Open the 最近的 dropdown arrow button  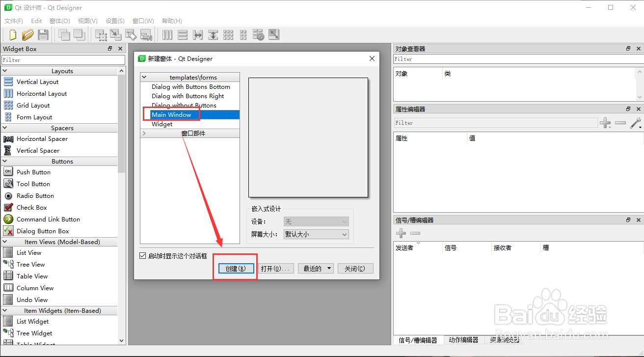coord(328,269)
